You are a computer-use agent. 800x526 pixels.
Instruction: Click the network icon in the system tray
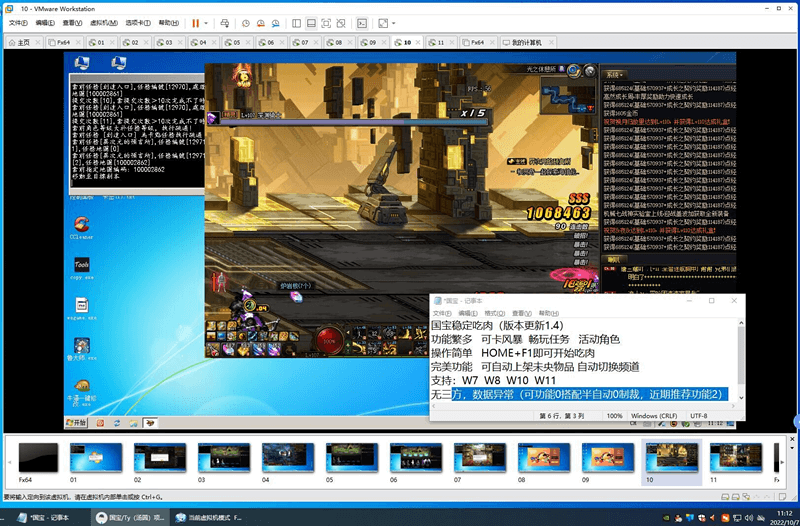click(737, 518)
